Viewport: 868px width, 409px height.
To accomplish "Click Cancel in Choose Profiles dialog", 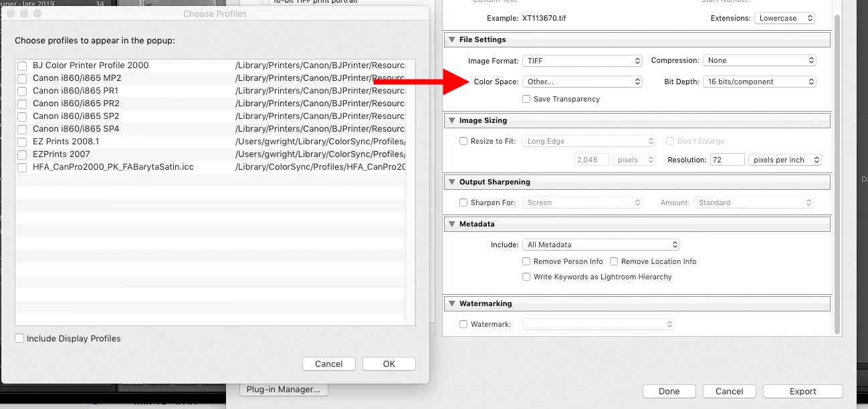I will pyautogui.click(x=329, y=364).
